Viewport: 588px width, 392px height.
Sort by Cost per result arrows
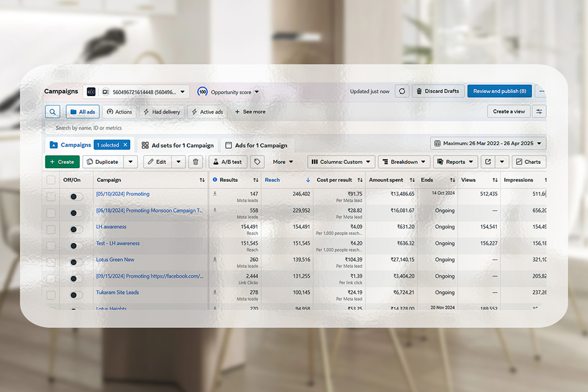[x=360, y=180]
